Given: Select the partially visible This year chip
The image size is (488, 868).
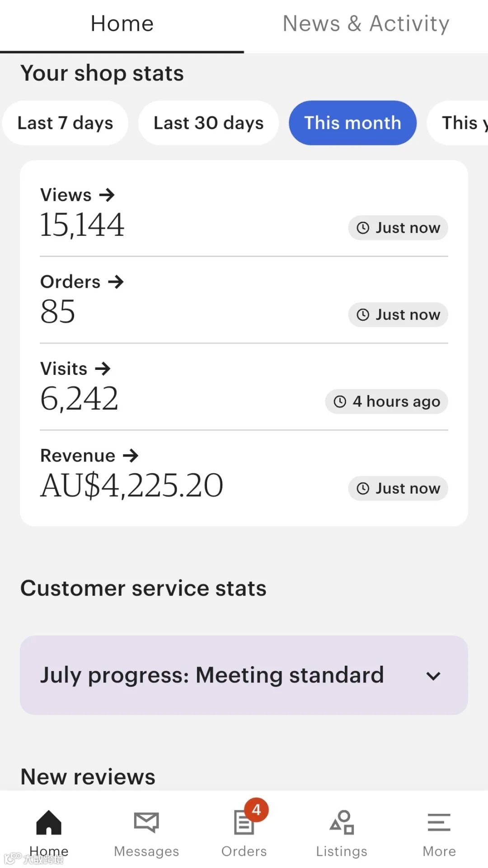Looking at the screenshot, I should point(458,123).
